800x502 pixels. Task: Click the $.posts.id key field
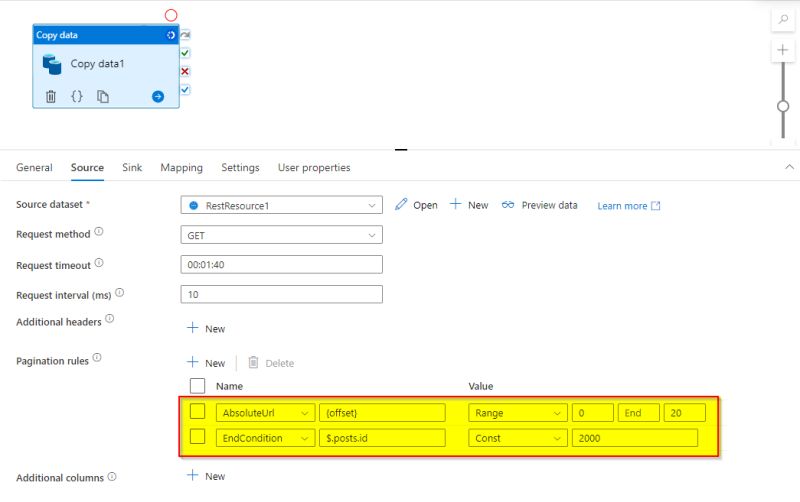click(382, 438)
